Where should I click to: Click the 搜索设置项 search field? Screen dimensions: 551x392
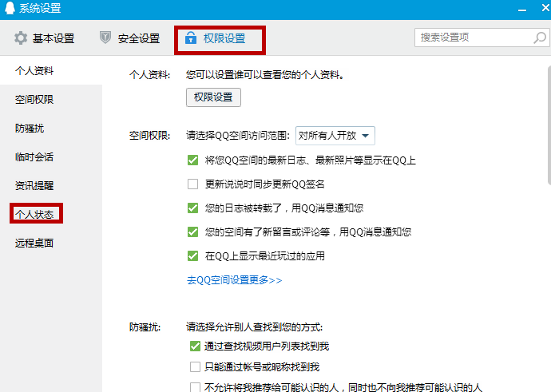tap(474, 38)
